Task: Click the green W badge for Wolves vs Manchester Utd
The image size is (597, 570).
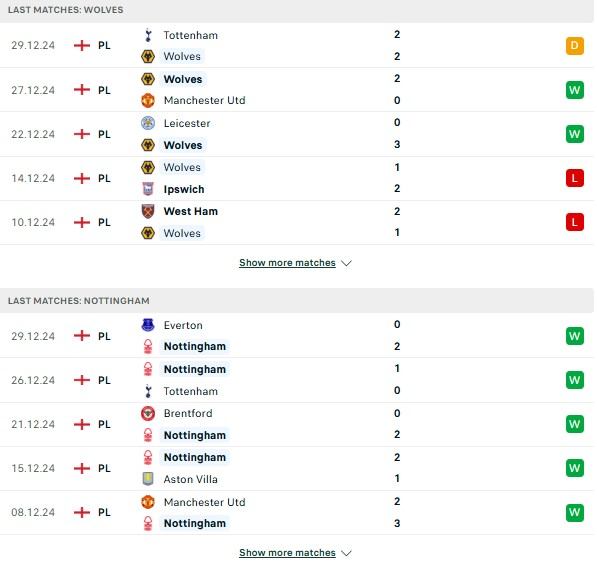Action: pos(575,90)
